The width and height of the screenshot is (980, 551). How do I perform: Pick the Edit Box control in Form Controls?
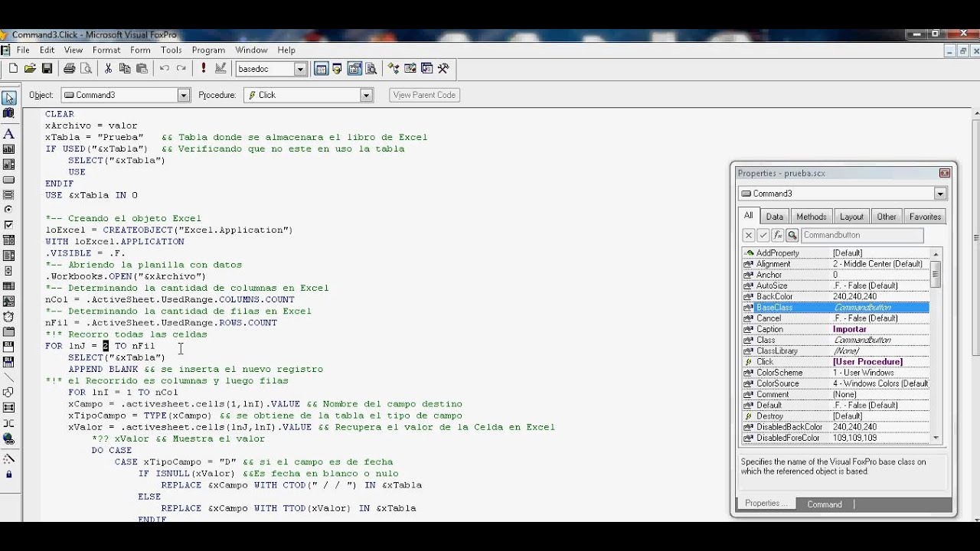click(x=8, y=165)
